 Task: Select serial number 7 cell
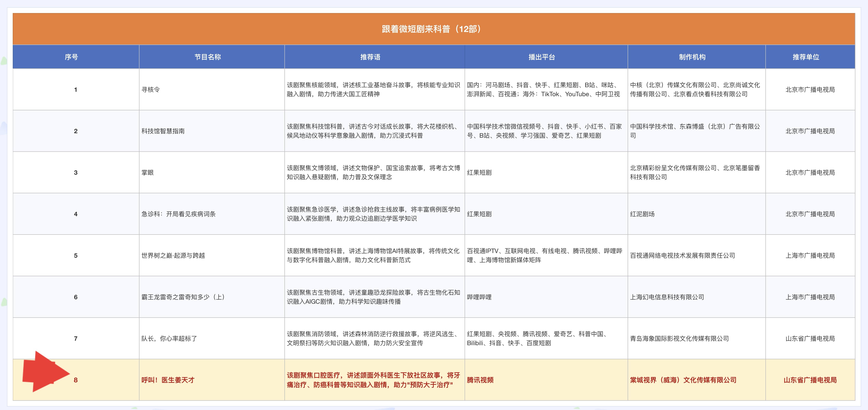[x=76, y=338]
